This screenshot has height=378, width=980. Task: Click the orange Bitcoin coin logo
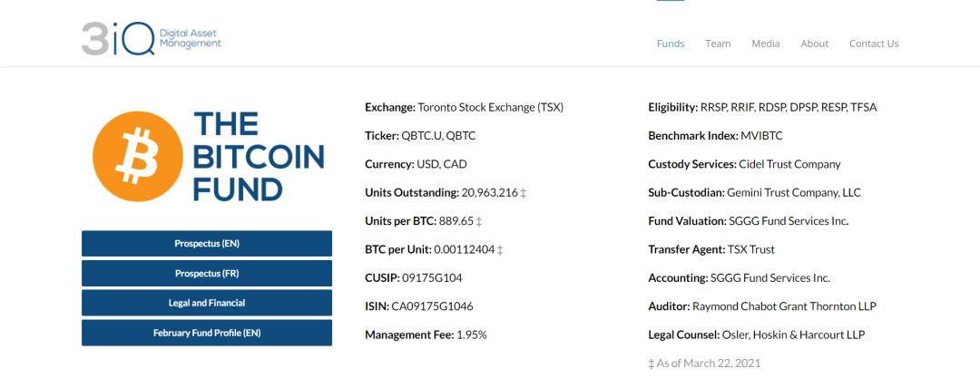[138, 156]
